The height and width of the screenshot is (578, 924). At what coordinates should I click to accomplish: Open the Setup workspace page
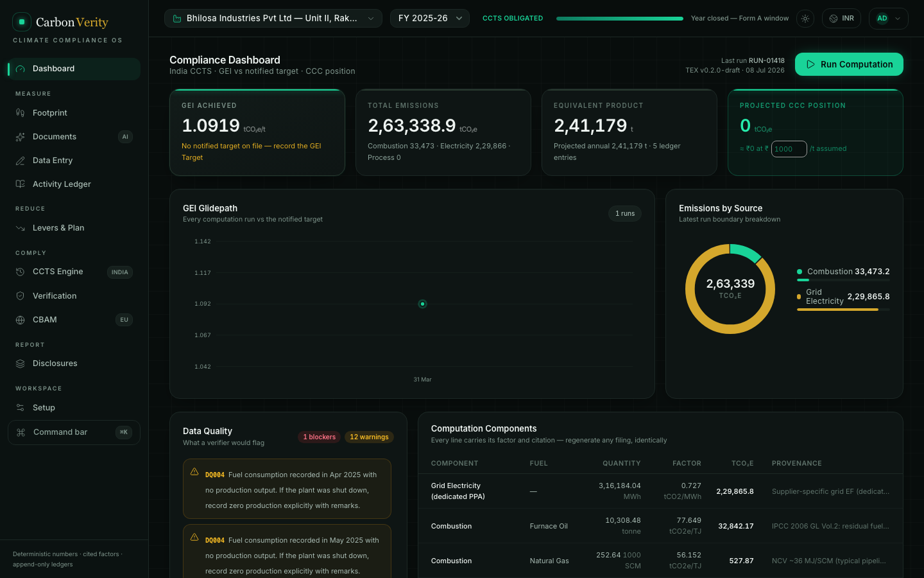click(x=74, y=408)
